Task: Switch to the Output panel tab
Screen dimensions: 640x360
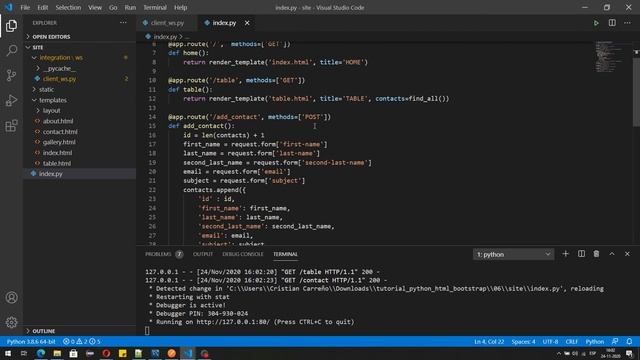Action: 203,254
